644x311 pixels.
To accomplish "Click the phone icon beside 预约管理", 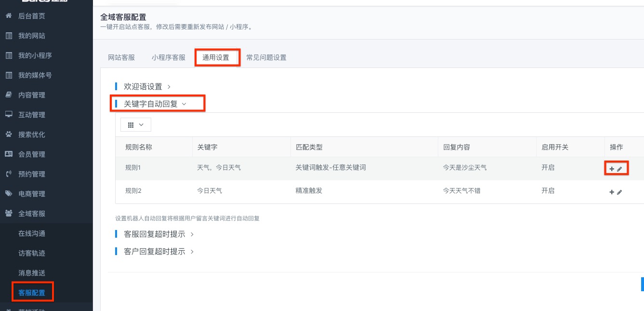I will [x=8, y=174].
